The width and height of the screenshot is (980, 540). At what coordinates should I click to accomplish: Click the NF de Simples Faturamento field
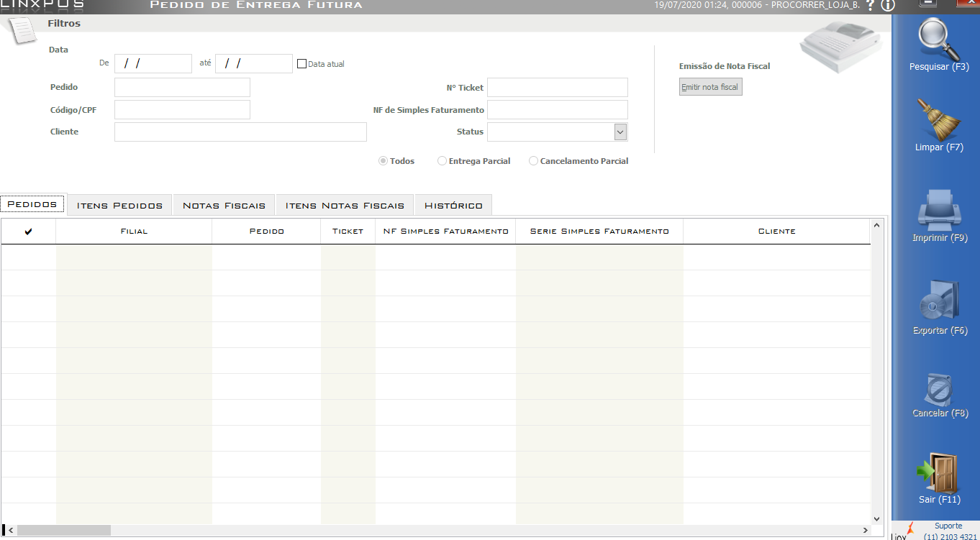click(x=558, y=109)
